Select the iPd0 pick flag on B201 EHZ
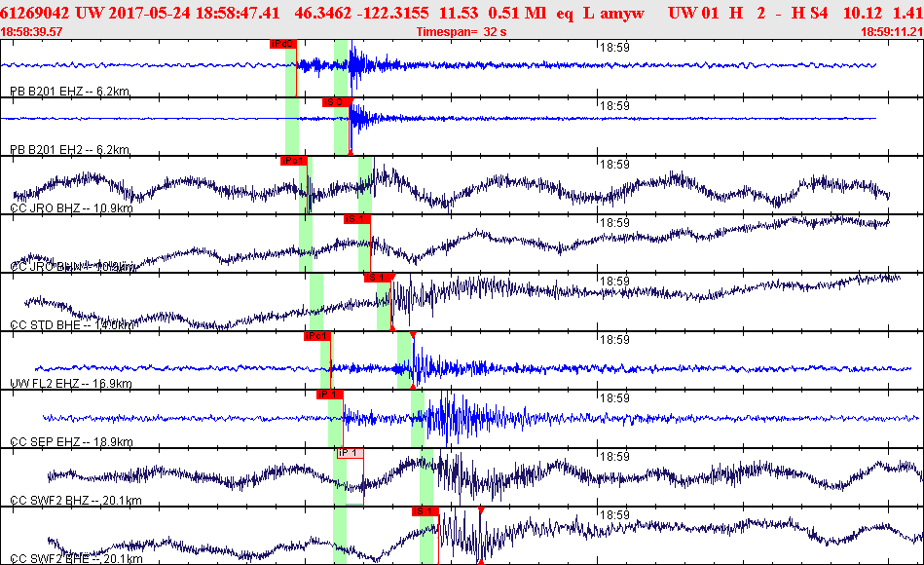 [x=283, y=44]
